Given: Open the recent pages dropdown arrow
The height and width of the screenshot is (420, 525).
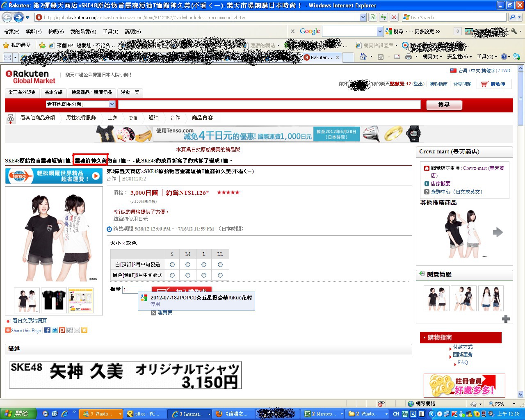Looking at the screenshot, I should click(x=27, y=18).
